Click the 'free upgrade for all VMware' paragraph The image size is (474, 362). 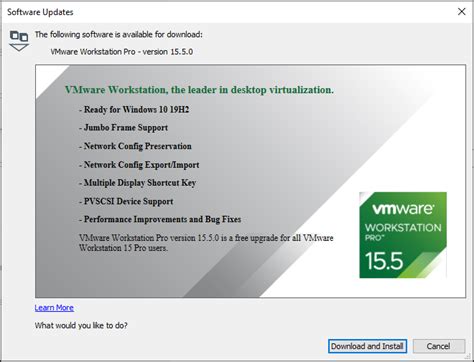[206, 243]
